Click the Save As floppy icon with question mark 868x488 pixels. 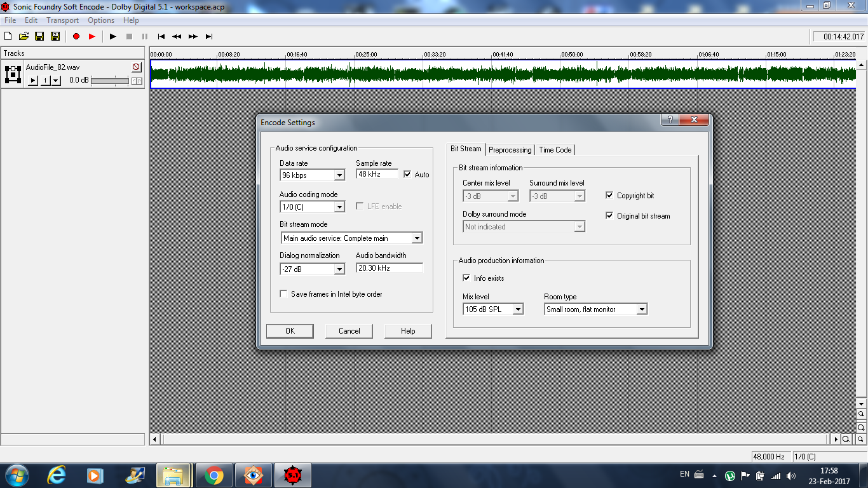(55, 37)
